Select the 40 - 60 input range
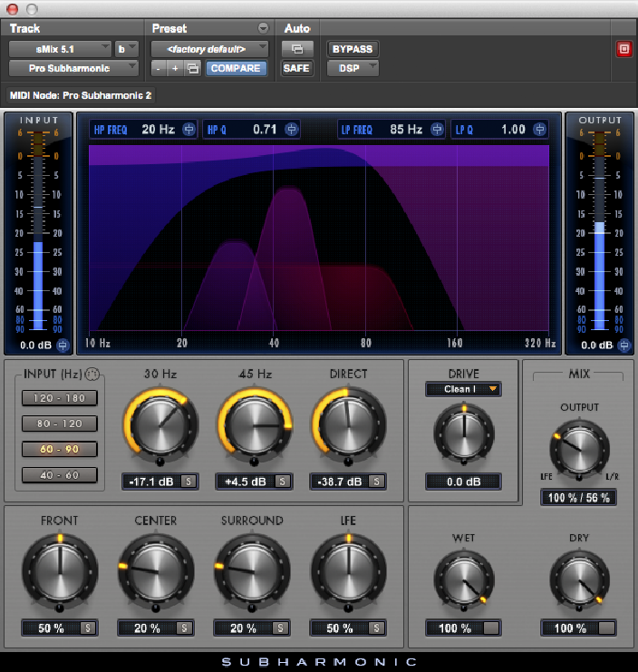Image resolution: width=638 pixels, height=672 pixels. point(60,474)
